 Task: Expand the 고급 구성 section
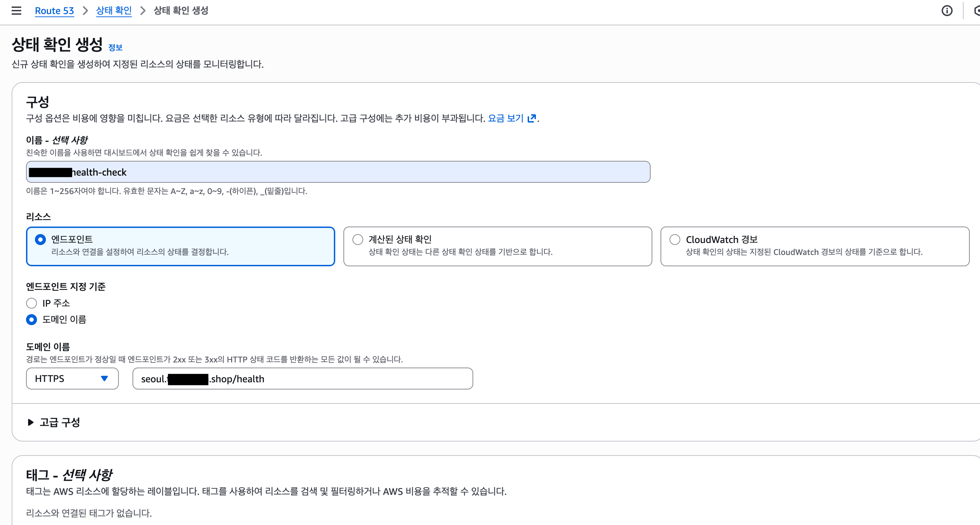[x=59, y=422]
